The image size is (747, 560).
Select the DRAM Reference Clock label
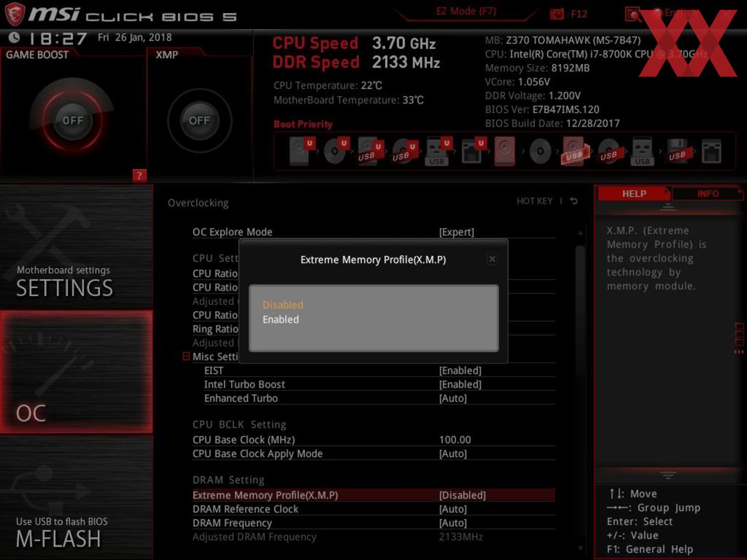pos(245,509)
